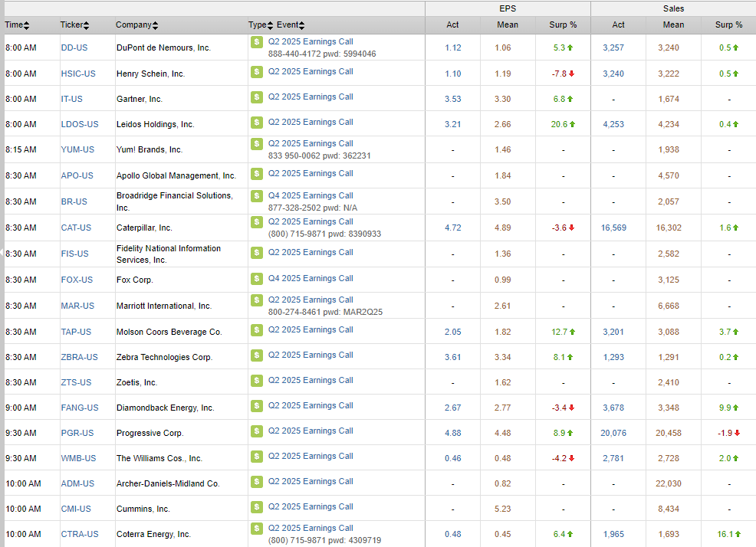Click the earnings icon in Progressive Corp row

[257, 431]
